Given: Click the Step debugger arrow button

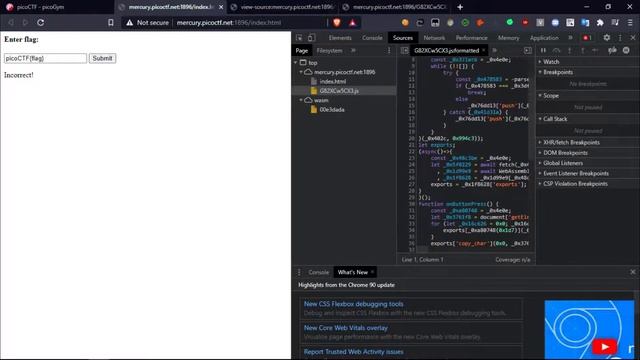Looking at the screenshot, I should point(596,50).
